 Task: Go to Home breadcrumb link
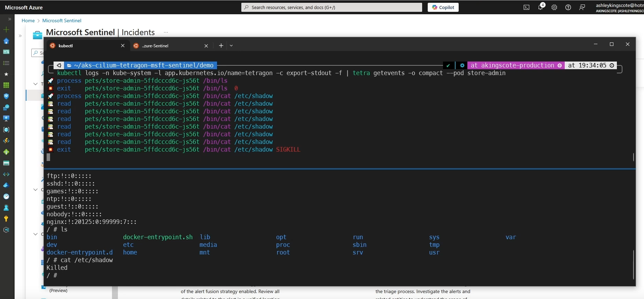[28, 21]
